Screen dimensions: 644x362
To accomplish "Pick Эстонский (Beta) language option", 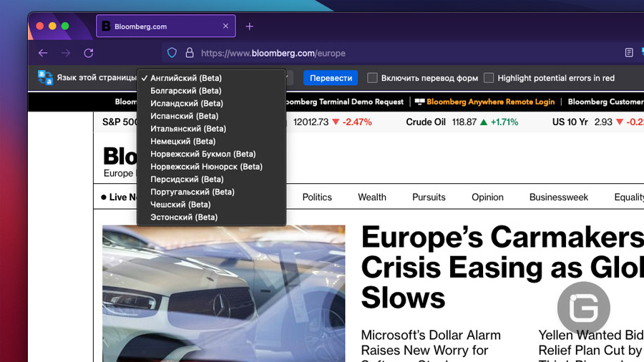I will point(211,217).
